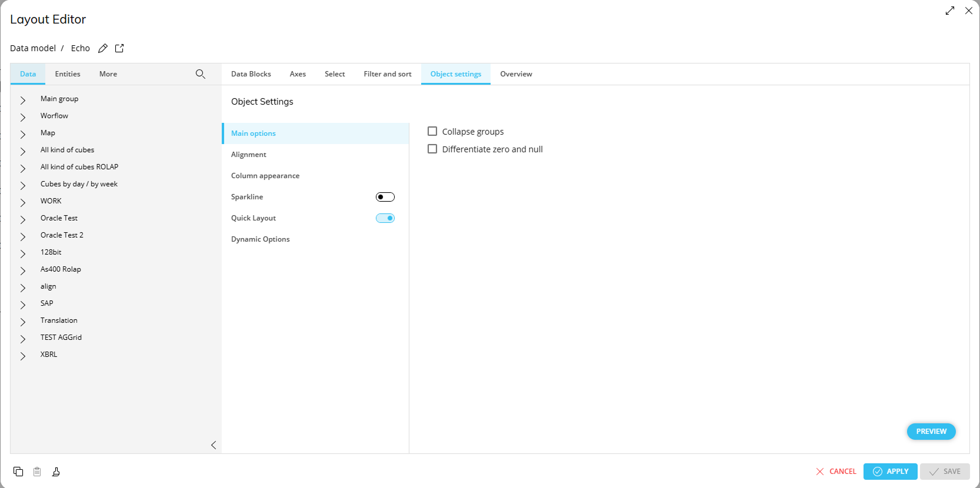
Task: Click the SAVE button
Action: coord(945,472)
